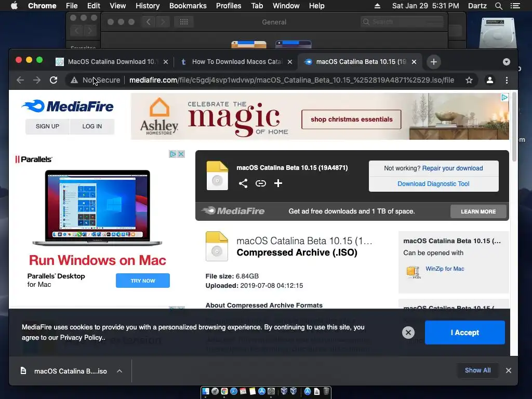Open the tab search dropdown arrow
532x399 pixels.
tap(506, 62)
